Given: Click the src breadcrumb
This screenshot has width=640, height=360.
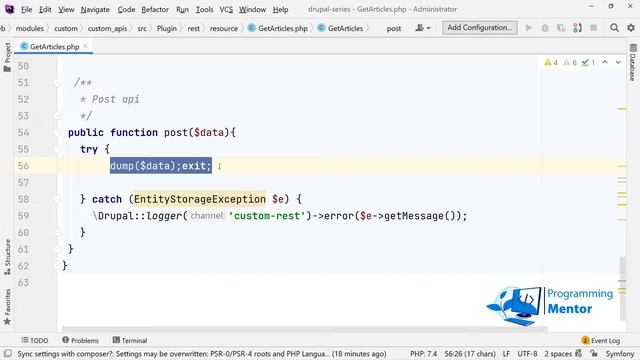Looking at the screenshot, I should point(142,28).
